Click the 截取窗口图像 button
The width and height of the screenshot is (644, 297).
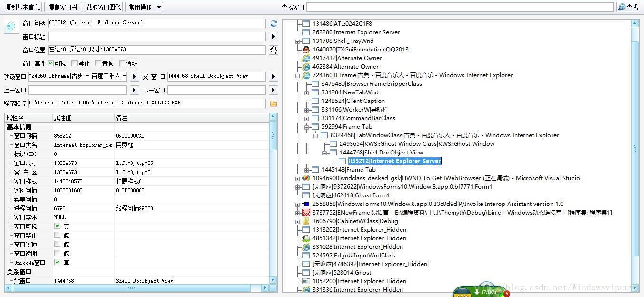tap(103, 7)
